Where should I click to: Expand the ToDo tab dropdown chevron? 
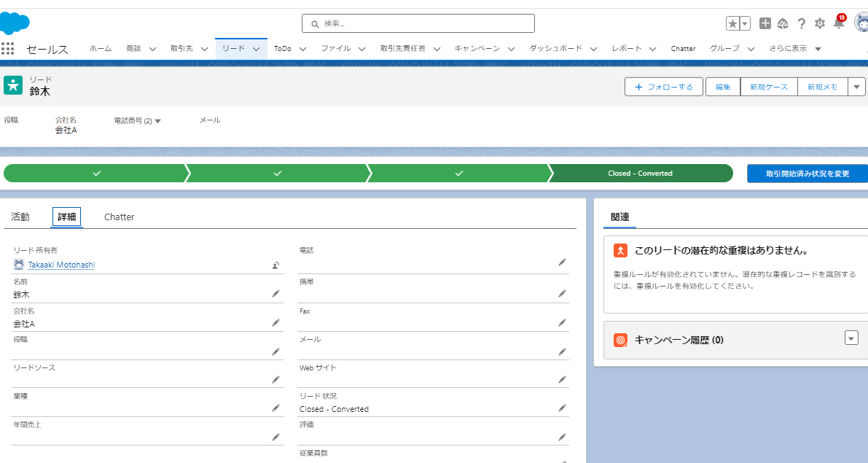(302, 49)
